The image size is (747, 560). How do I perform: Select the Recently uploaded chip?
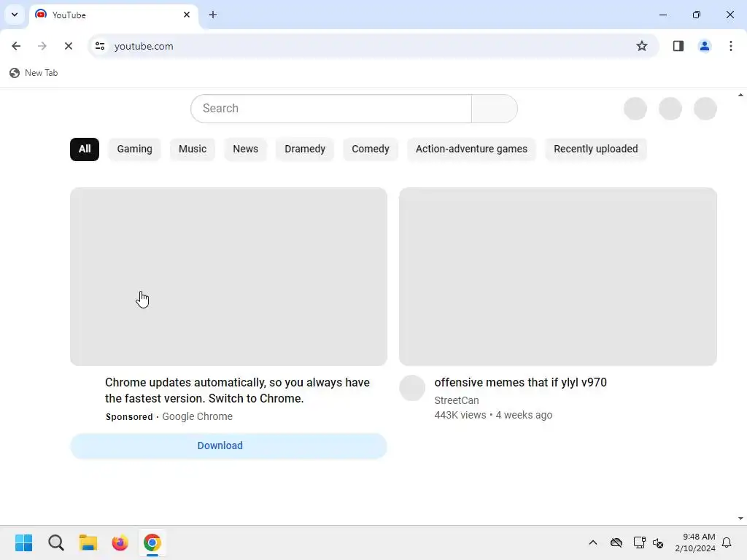(595, 149)
